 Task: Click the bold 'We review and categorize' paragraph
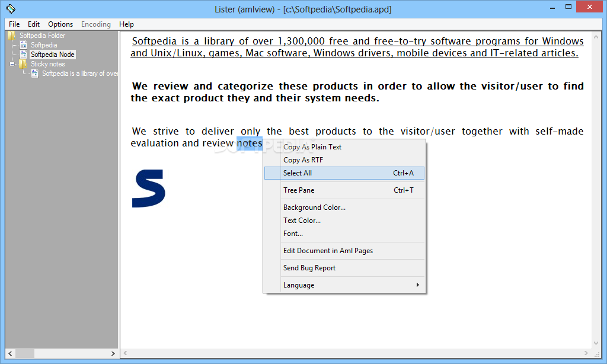357,92
